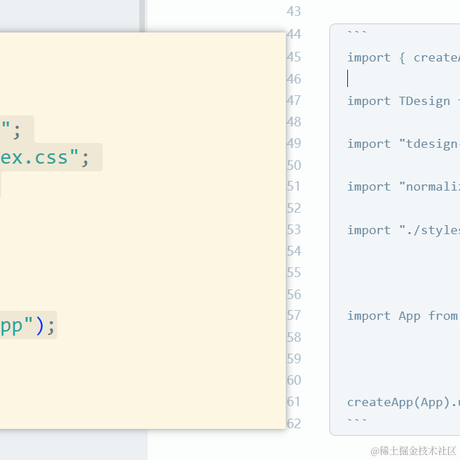Click line number 51 in the gutter
460x460 pixels.
[294, 186]
